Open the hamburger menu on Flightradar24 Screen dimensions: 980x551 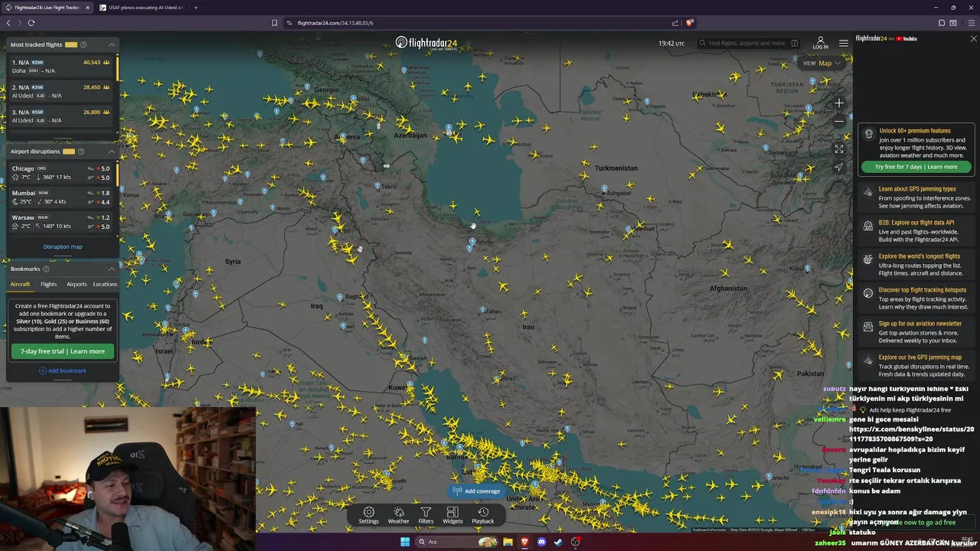[843, 43]
